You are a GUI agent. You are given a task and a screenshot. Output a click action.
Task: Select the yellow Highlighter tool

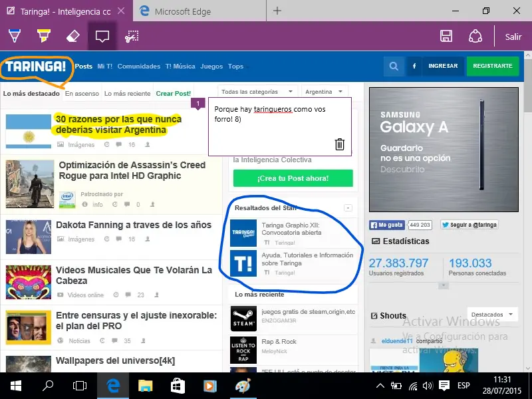coord(44,36)
